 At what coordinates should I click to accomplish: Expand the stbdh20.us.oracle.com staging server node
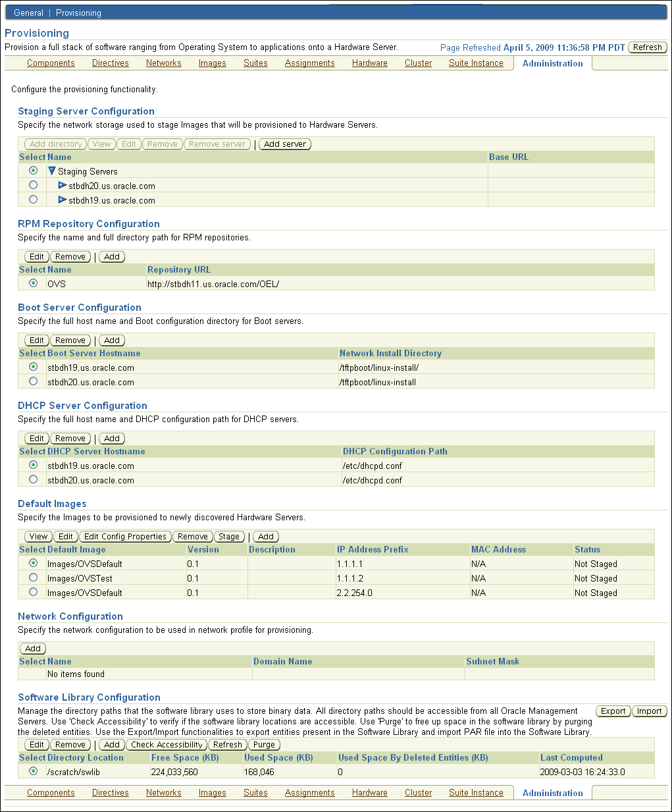pos(63,186)
